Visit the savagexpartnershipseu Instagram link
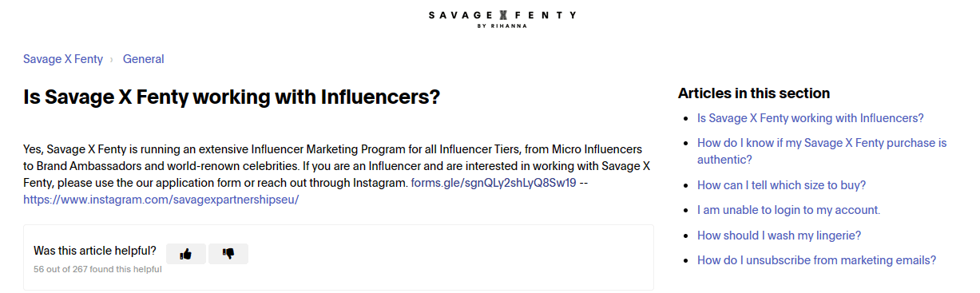 click(x=161, y=200)
